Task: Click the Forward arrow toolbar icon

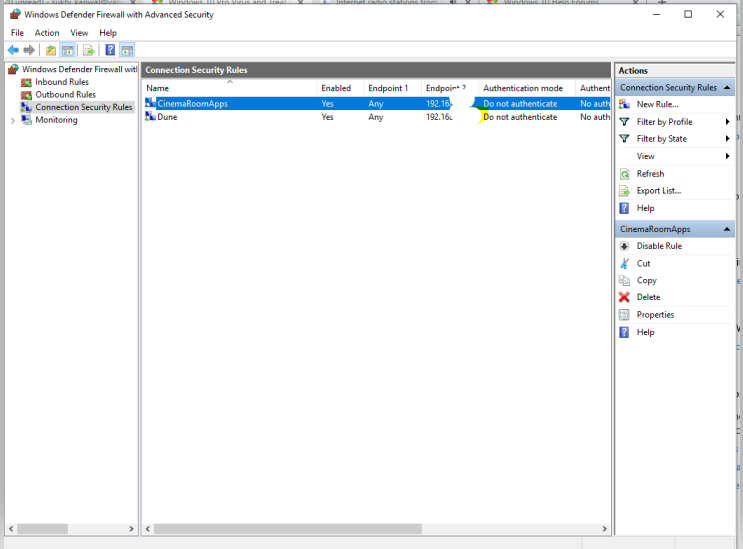Action: 29,50
